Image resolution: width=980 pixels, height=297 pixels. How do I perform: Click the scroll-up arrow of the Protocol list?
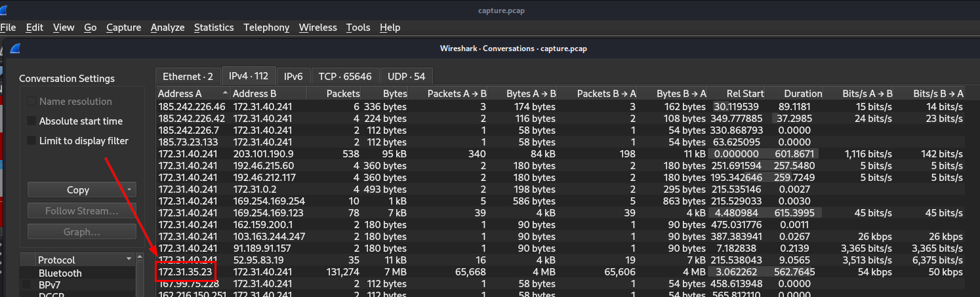click(140, 257)
